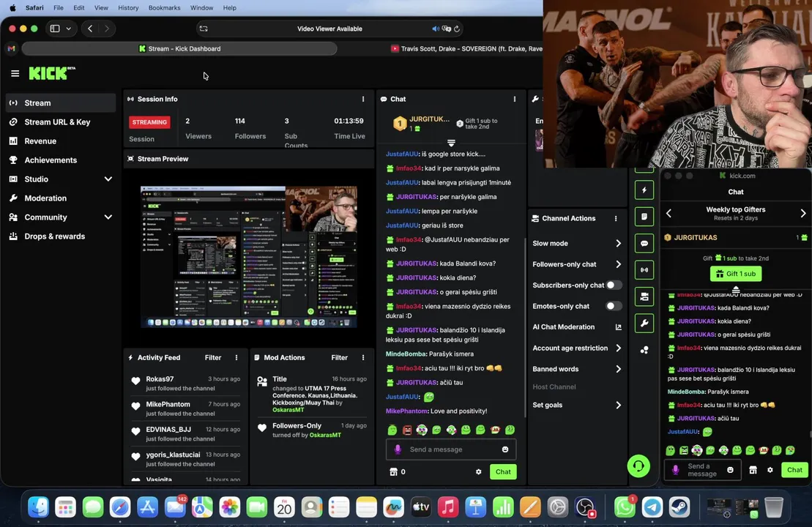Viewport: 812px width, 527px height.
Task: Open Safari sidebar dropdown arrow
Action: pyautogui.click(x=68, y=29)
